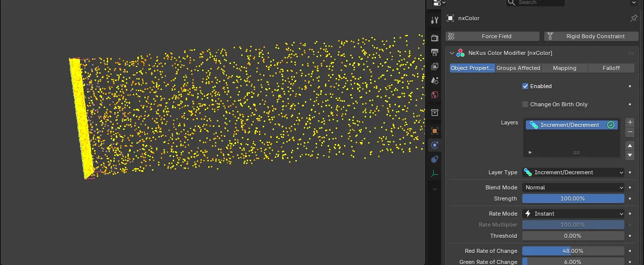
Task: Animate the Change On Birth Only dot
Action: (x=629, y=104)
